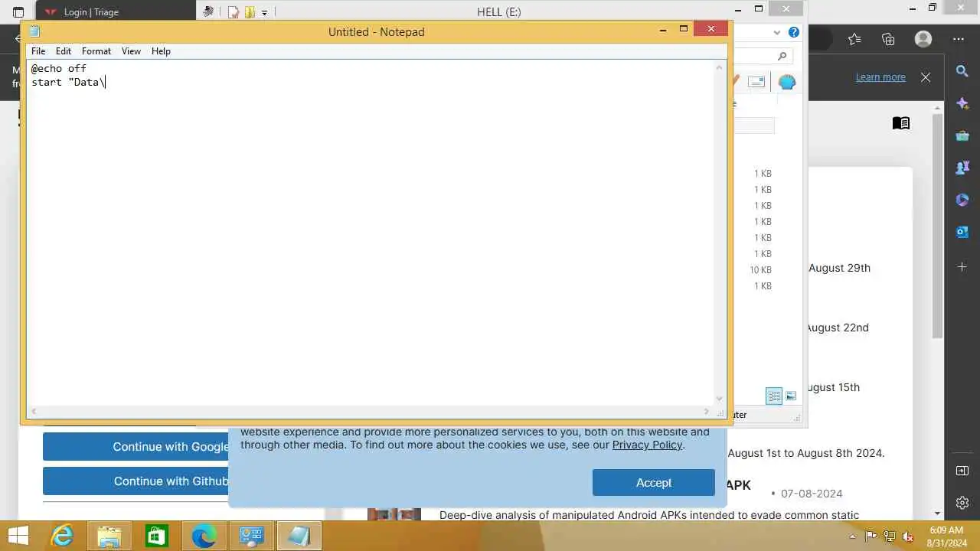Open Edge Favorites star icon

pos(854,39)
